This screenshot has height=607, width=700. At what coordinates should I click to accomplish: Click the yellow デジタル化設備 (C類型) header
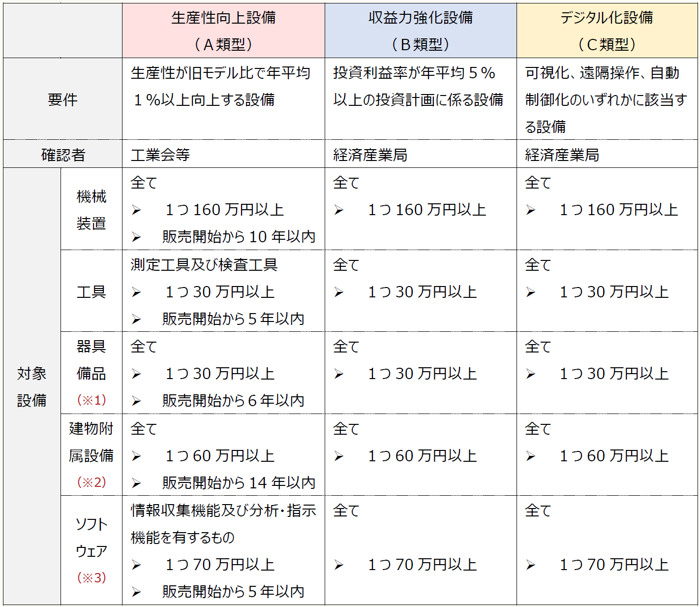tap(607, 31)
